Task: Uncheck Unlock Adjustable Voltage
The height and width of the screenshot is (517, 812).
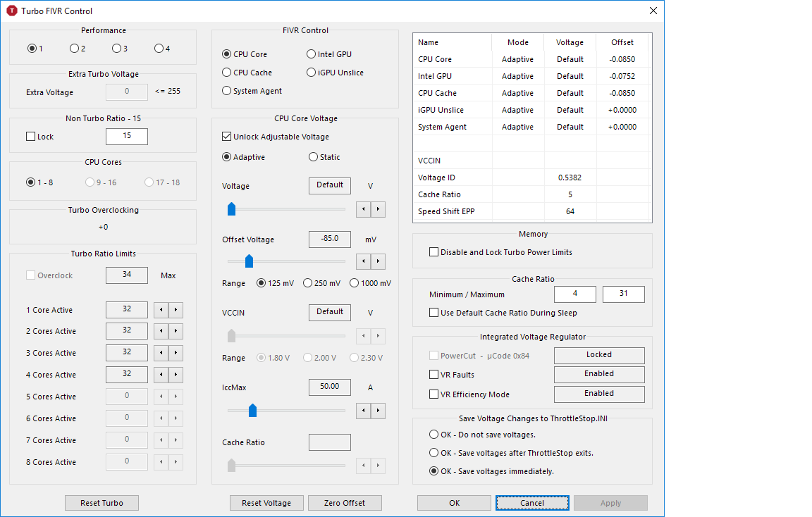Action: coord(227,137)
